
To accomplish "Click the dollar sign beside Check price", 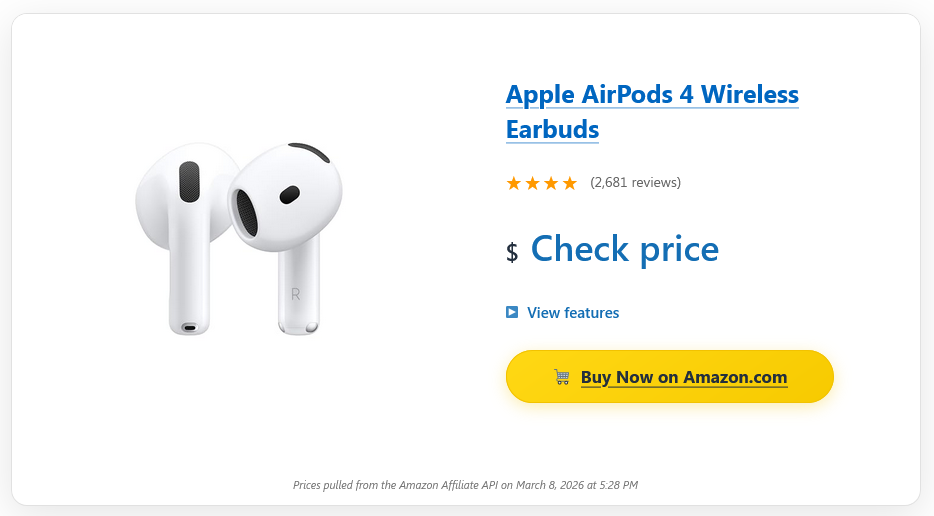I will click(512, 252).
